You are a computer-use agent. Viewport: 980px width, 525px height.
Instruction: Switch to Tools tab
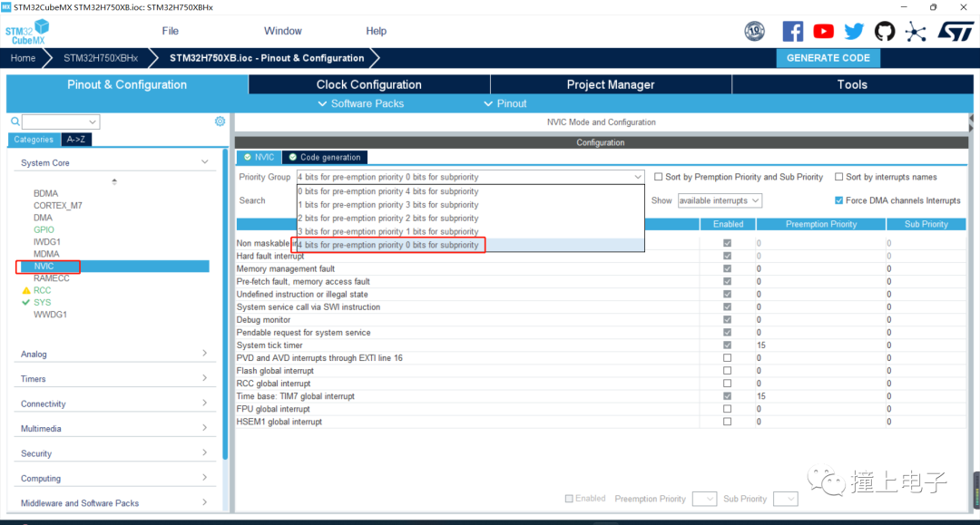point(852,84)
